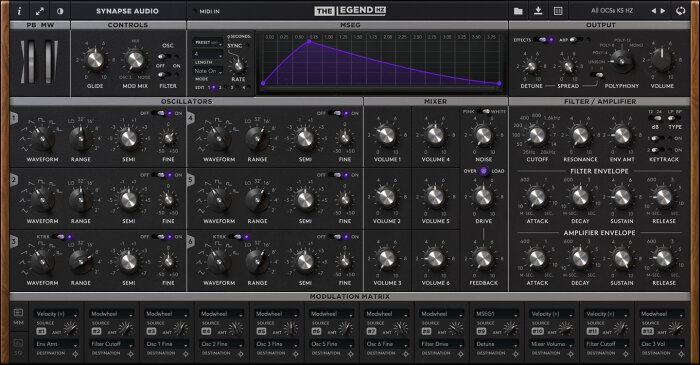The width and height of the screenshot is (700, 365).
Task: Toggle the ARP switch in Output
Action: point(576,40)
